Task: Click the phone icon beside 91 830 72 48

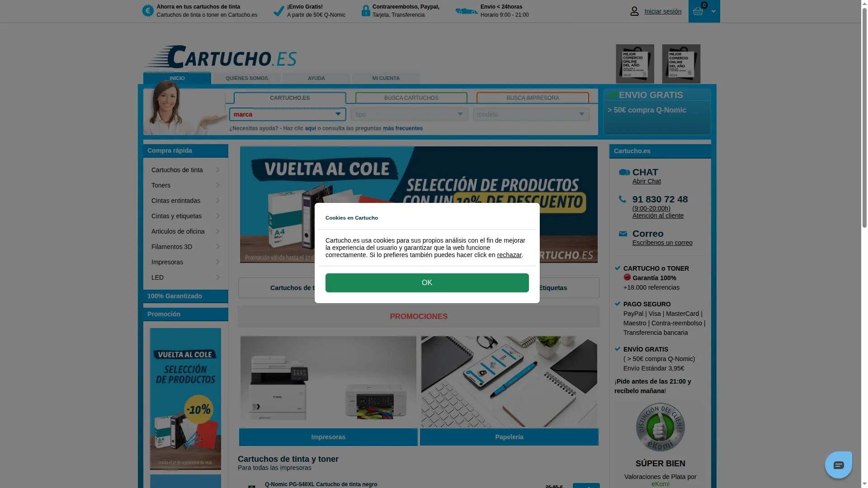Action: coord(623,199)
